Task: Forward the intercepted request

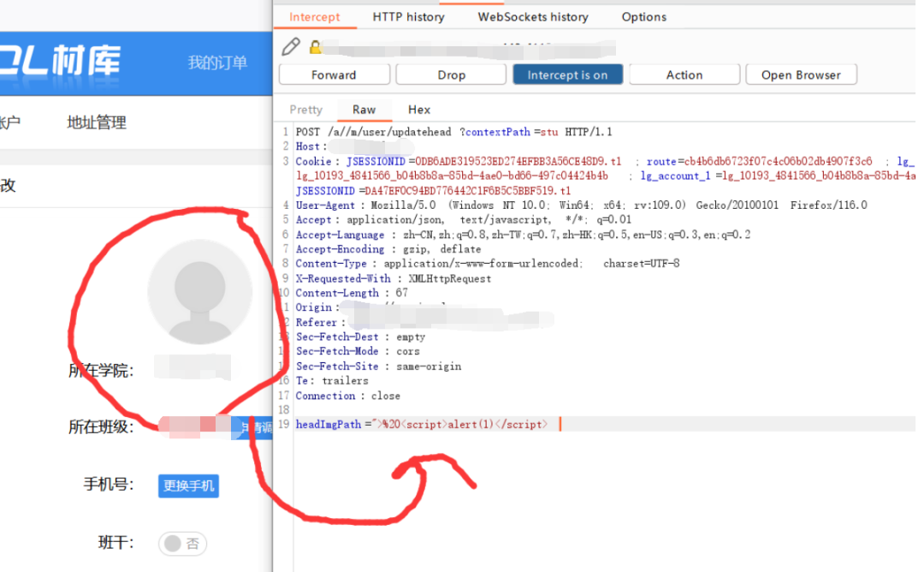Action: pos(335,74)
